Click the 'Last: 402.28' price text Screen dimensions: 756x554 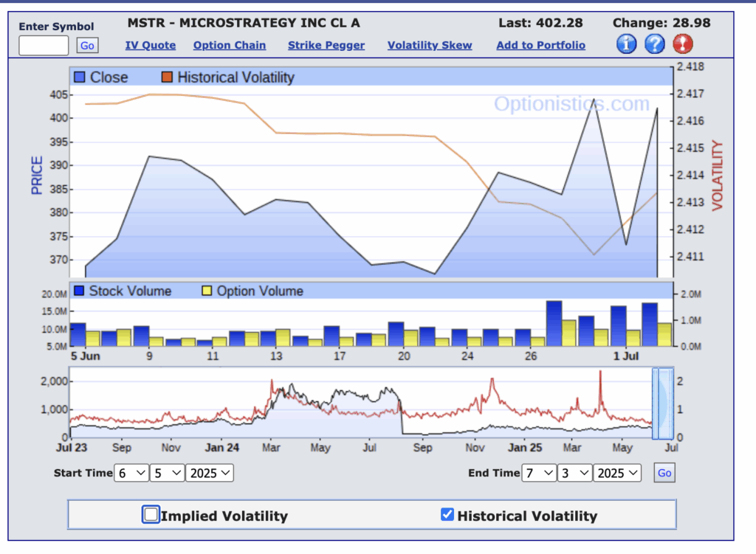coord(540,23)
